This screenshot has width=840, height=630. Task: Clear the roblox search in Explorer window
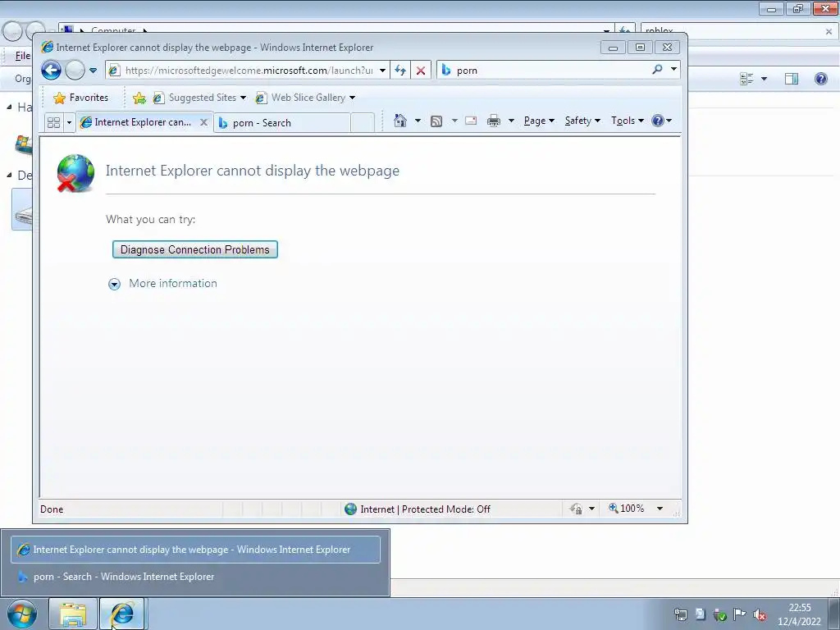829,32
